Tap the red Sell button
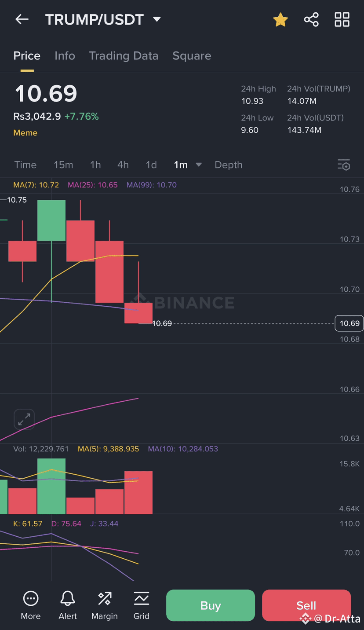 (306, 605)
